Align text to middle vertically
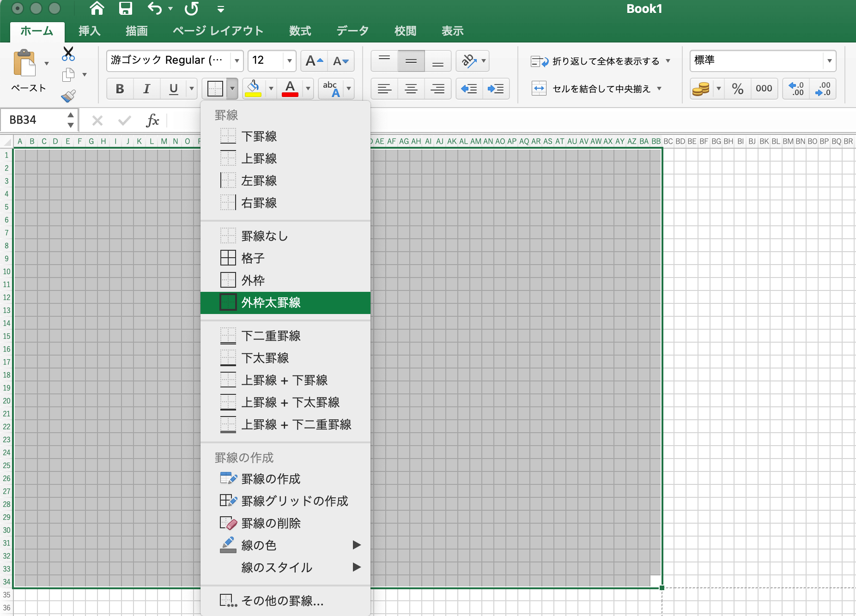This screenshot has height=616, width=856. (x=411, y=61)
